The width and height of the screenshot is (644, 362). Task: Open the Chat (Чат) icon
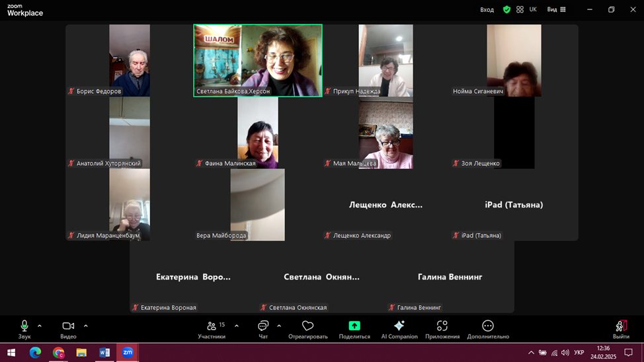[263, 326]
